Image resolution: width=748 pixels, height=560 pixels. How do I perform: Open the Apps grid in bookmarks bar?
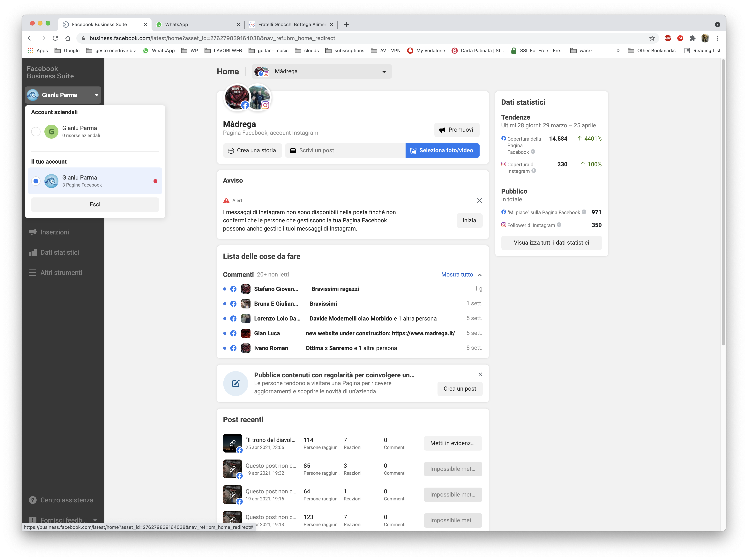click(38, 50)
